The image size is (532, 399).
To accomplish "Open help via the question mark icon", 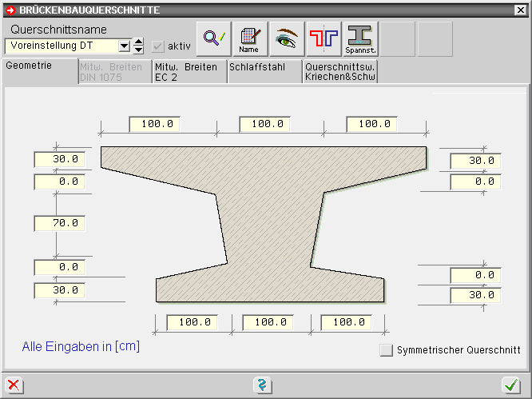I will pos(262,385).
